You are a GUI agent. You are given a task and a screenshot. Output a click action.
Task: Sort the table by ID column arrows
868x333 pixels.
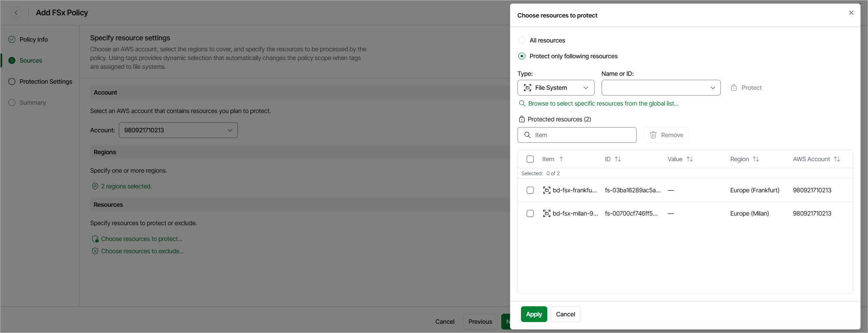pyautogui.click(x=618, y=159)
